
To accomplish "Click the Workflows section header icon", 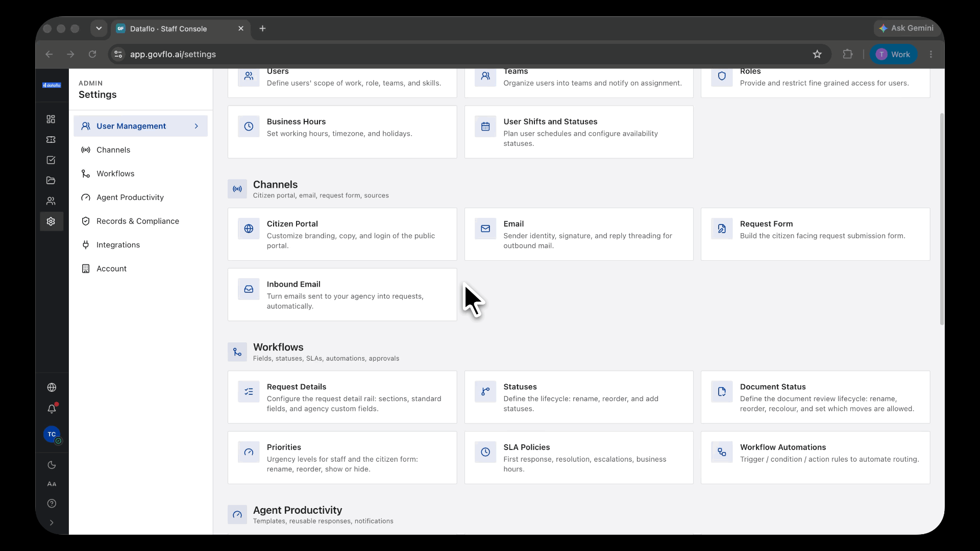I will point(237,352).
